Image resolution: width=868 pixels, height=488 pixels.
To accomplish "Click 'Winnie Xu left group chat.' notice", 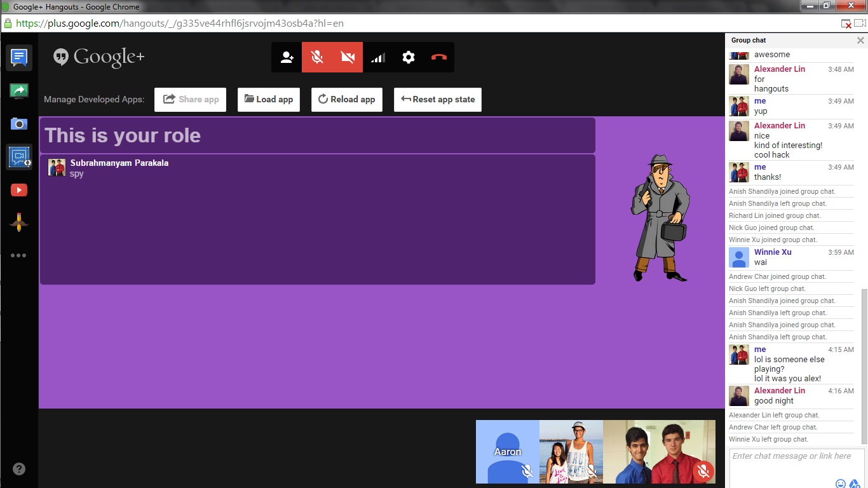I will 768,440.
